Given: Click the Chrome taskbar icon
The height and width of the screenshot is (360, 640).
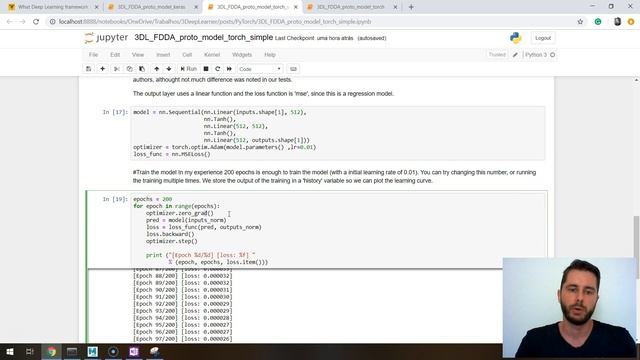Looking at the screenshot, I should [x=51, y=351].
